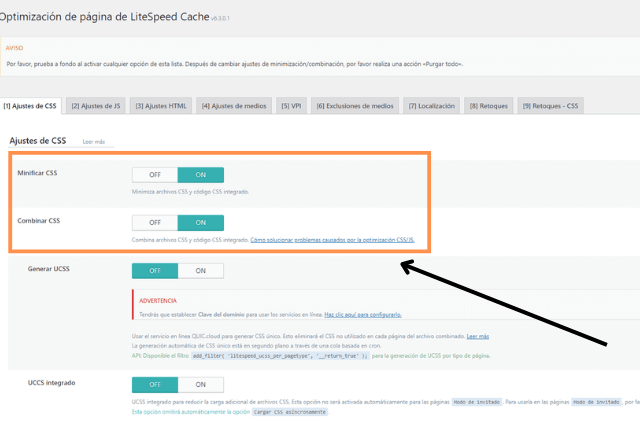Click the 'Generar UCSS' label
The height and width of the screenshot is (427, 640).
coord(49,269)
